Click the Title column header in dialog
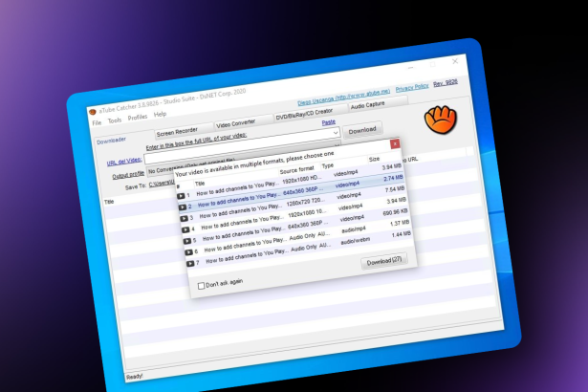The image size is (588, 392). (x=200, y=184)
